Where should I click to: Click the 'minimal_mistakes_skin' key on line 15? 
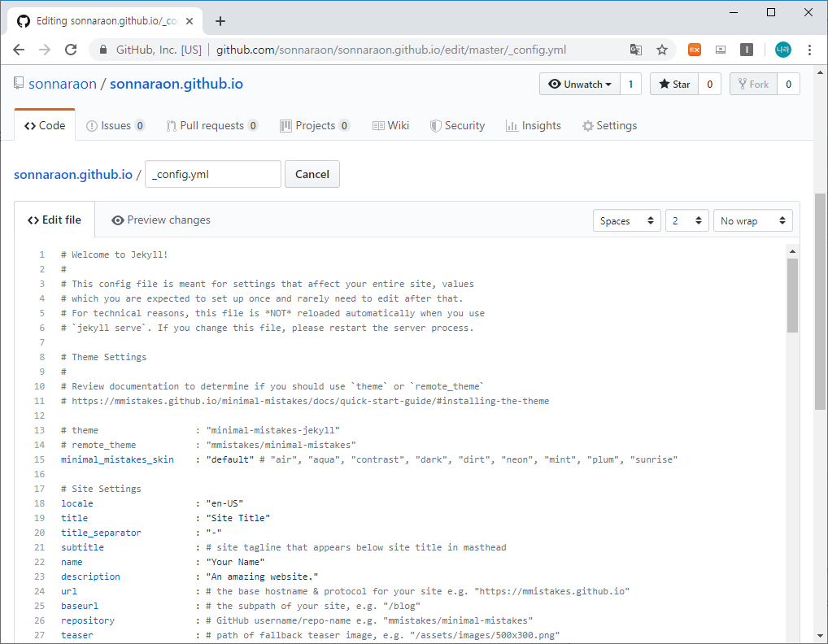click(x=117, y=459)
